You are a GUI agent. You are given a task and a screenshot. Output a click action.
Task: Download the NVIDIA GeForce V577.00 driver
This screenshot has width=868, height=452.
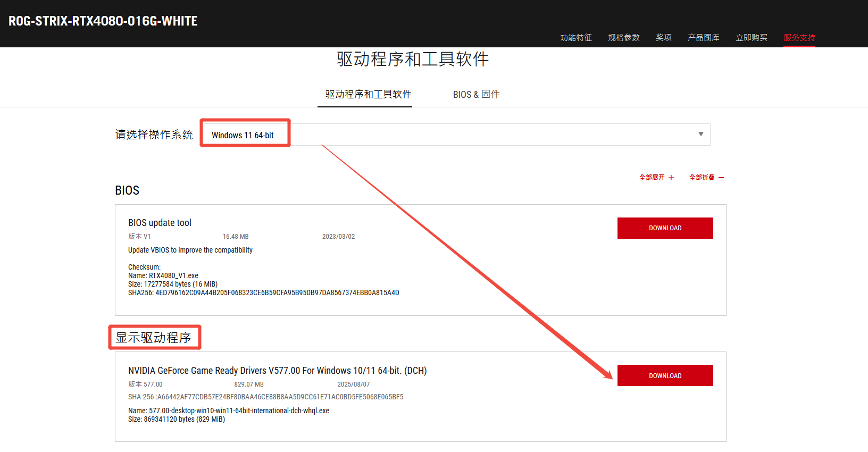[665, 375]
